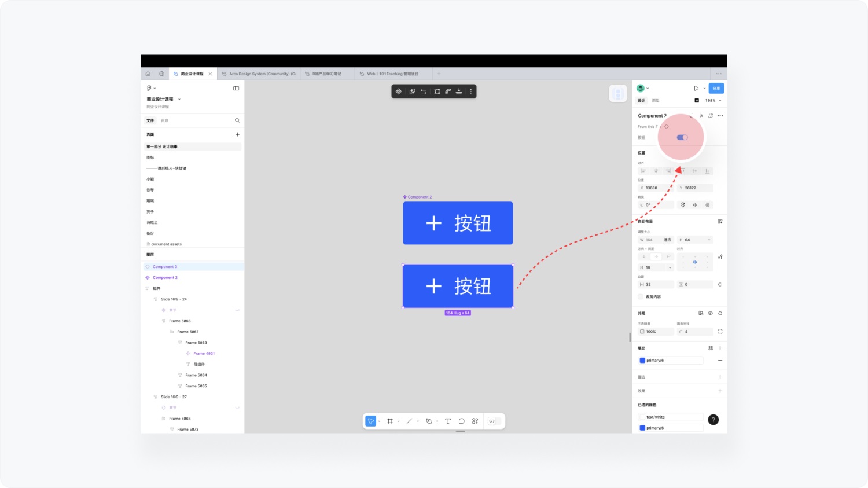Toggle the pink highlighted switch in right panel
This screenshot has height=488, width=868.
(682, 137)
